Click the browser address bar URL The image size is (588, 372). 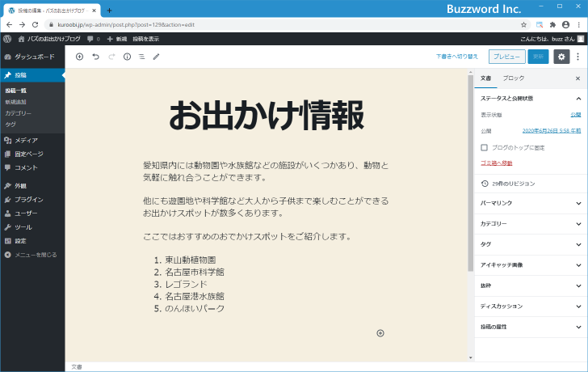[126, 25]
